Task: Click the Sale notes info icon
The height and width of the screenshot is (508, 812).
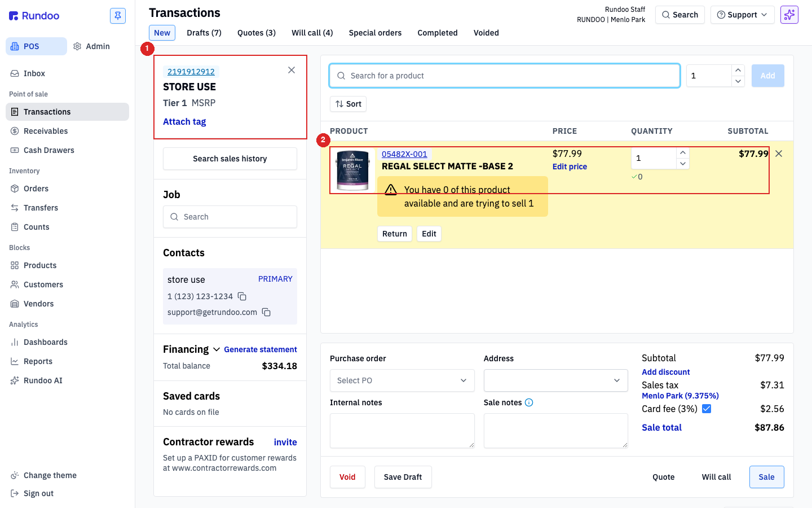Action: pos(529,402)
